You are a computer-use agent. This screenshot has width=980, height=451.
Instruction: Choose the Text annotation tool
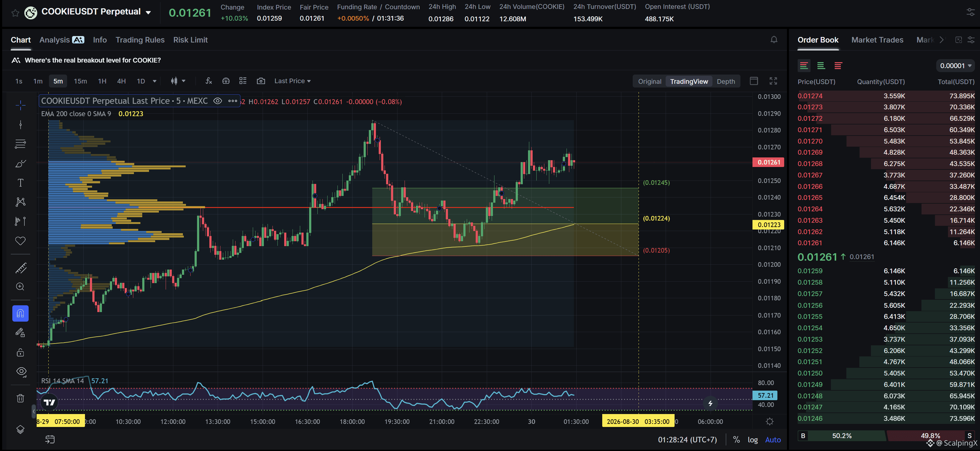coord(21,183)
